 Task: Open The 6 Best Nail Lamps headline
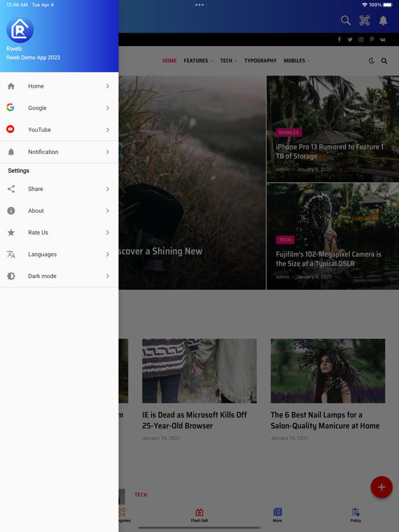point(325,420)
